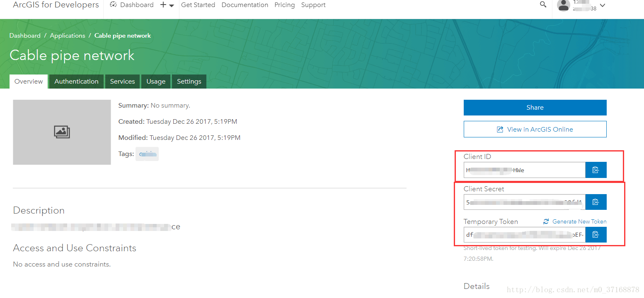This screenshot has width=644, height=298.
Task: Switch to the Overview tab
Action: pos(29,82)
